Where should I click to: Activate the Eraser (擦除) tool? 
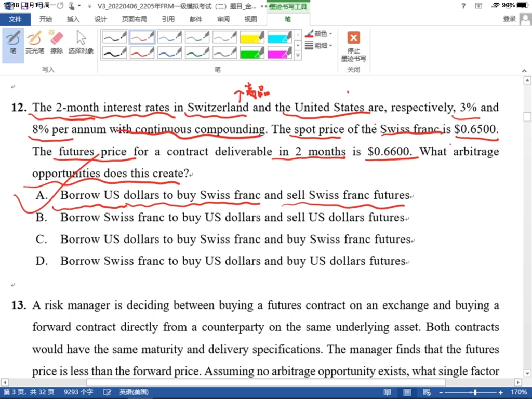[x=57, y=43]
